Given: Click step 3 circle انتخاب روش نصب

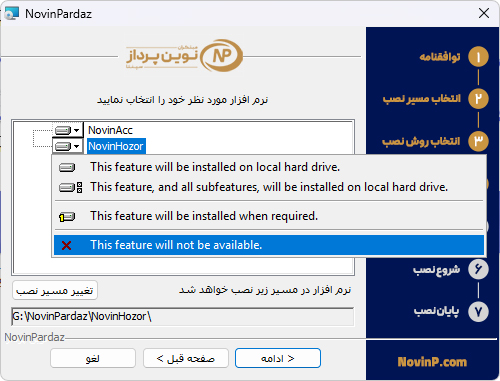Looking at the screenshot, I should (478, 141).
